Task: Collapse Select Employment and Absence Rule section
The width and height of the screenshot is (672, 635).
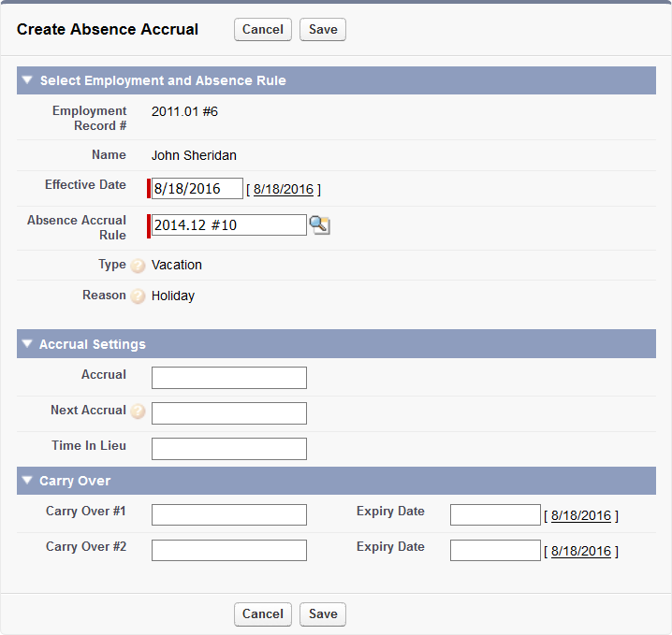Action: pyautogui.click(x=27, y=80)
